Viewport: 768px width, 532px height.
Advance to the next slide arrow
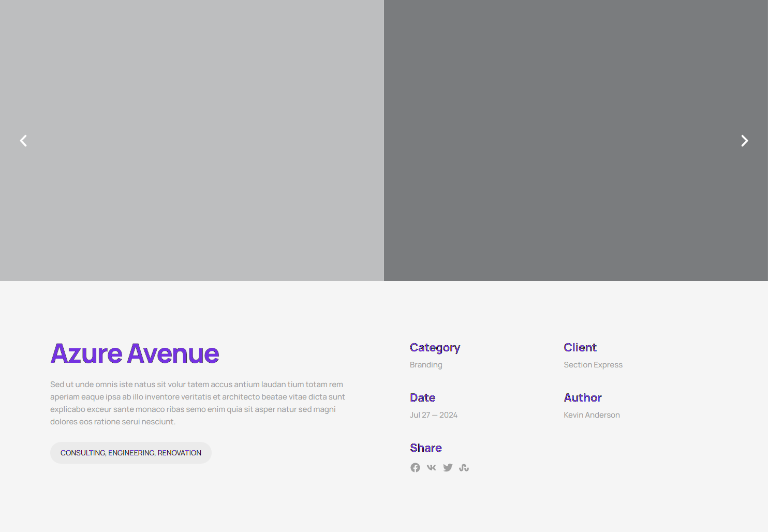tap(744, 141)
